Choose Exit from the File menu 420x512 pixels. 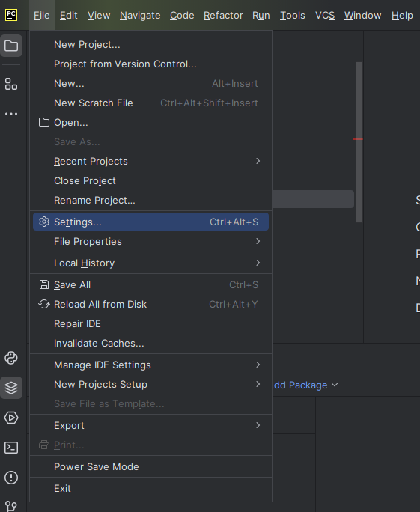(151, 489)
